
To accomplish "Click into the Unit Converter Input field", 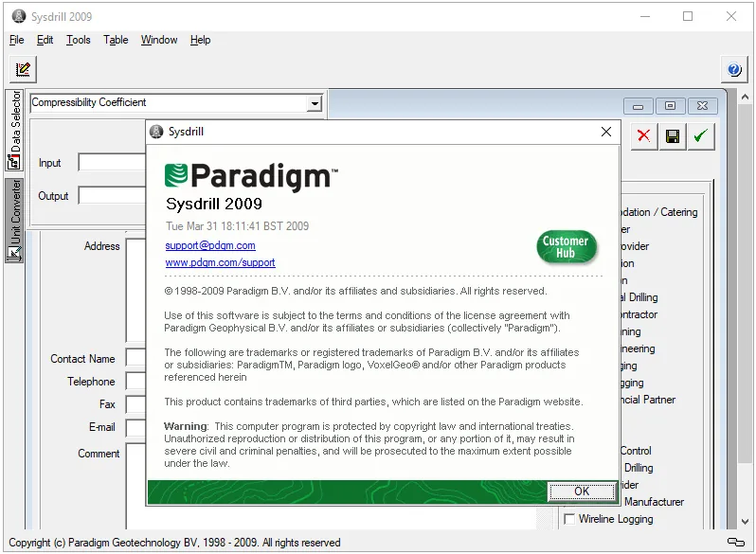I will coord(112,163).
